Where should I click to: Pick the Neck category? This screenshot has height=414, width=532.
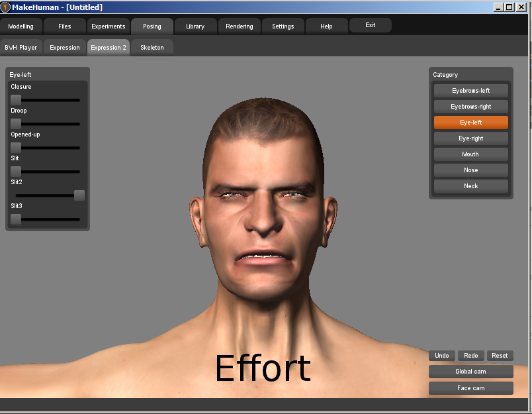[x=470, y=186]
